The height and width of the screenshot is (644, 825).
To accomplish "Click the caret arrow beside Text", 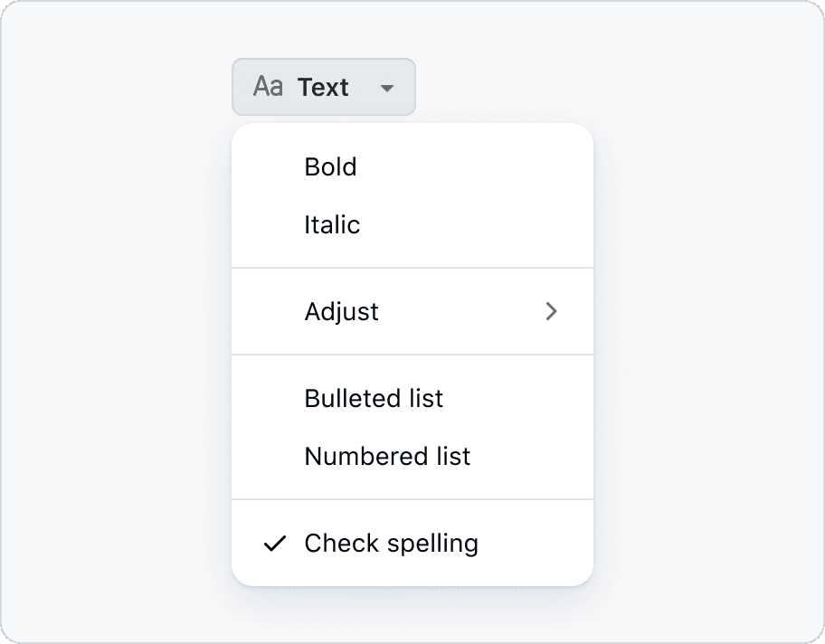I will (387, 88).
